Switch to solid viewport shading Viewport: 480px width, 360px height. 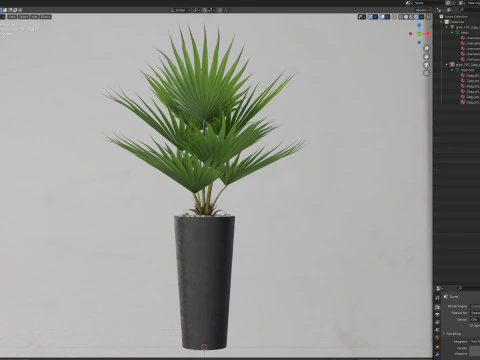pos(406,17)
